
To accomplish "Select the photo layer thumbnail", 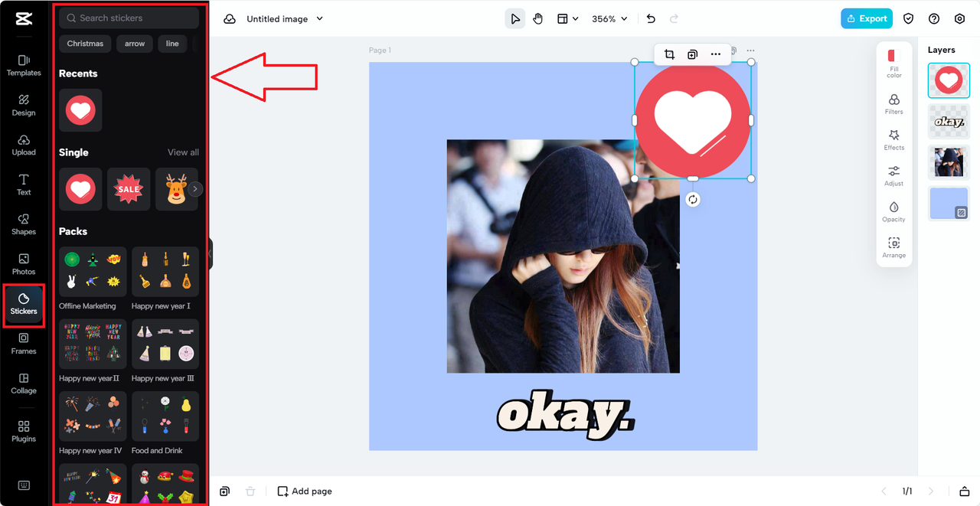I will tap(949, 162).
